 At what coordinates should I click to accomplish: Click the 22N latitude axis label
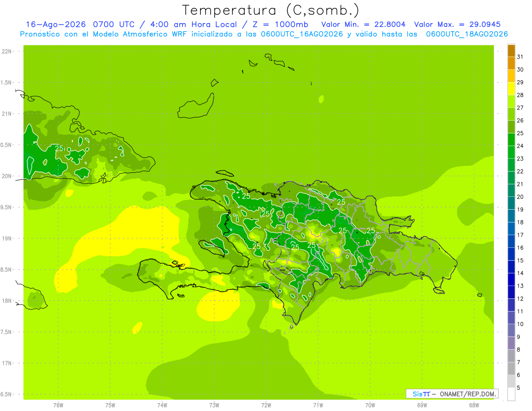[7, 51]
